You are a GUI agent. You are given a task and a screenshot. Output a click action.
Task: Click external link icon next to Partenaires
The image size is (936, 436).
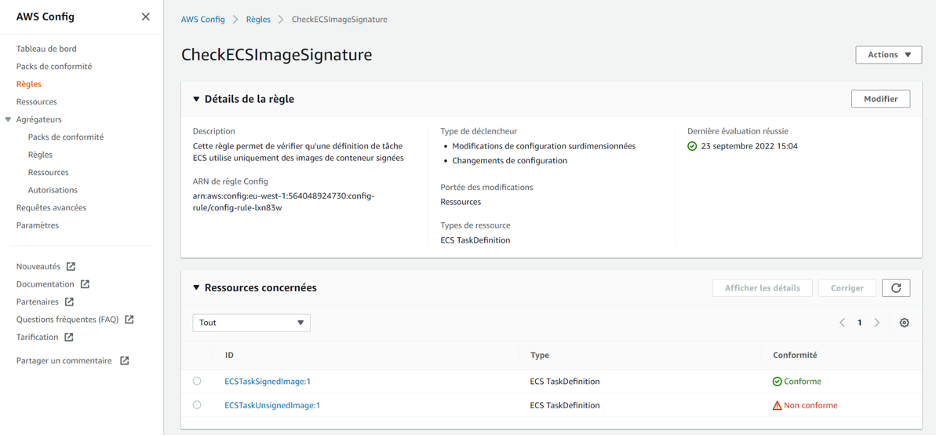pos(69,302)
